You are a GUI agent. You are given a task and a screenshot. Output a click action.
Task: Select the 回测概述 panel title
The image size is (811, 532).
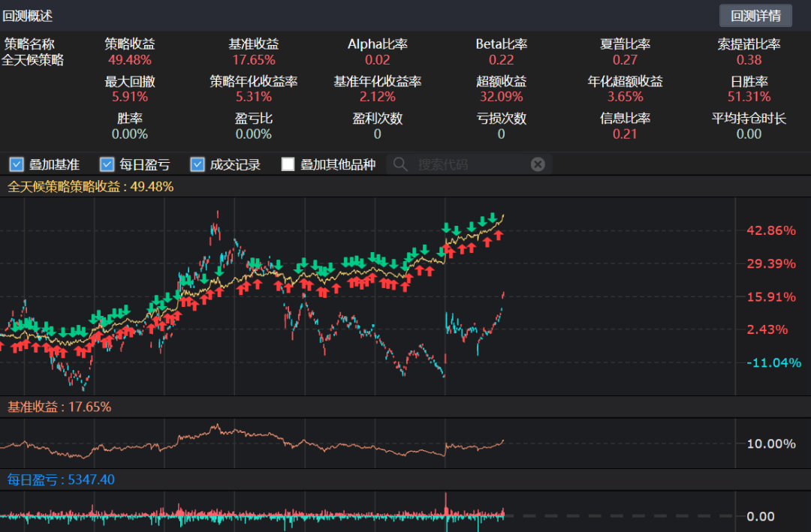point(28,16)
